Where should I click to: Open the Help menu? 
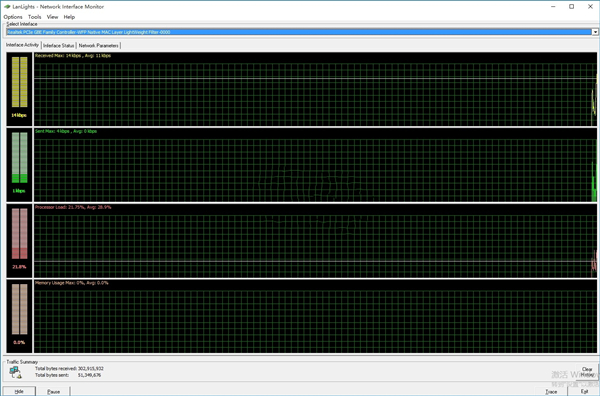[69, 17]
